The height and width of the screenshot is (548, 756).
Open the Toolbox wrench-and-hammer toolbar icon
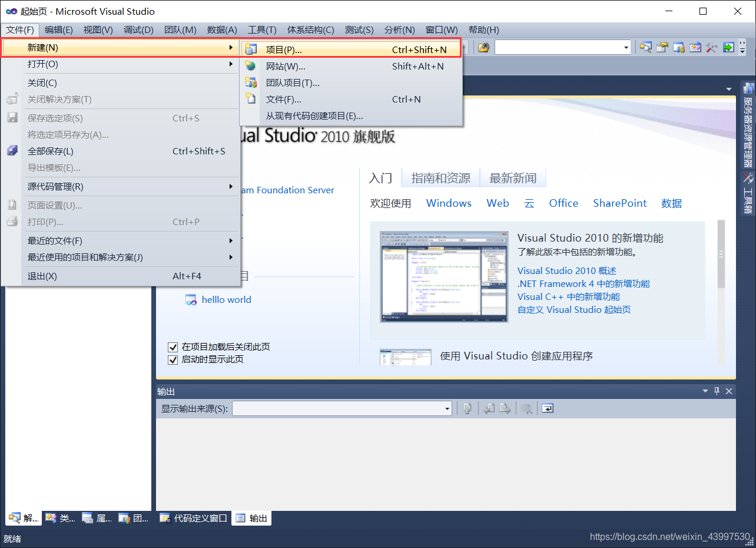(712, 48)
